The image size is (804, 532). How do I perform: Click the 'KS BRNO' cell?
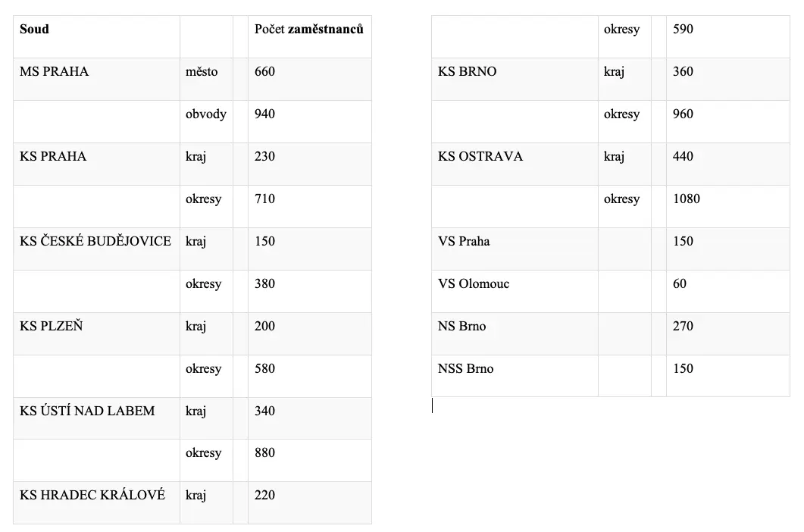515,79
